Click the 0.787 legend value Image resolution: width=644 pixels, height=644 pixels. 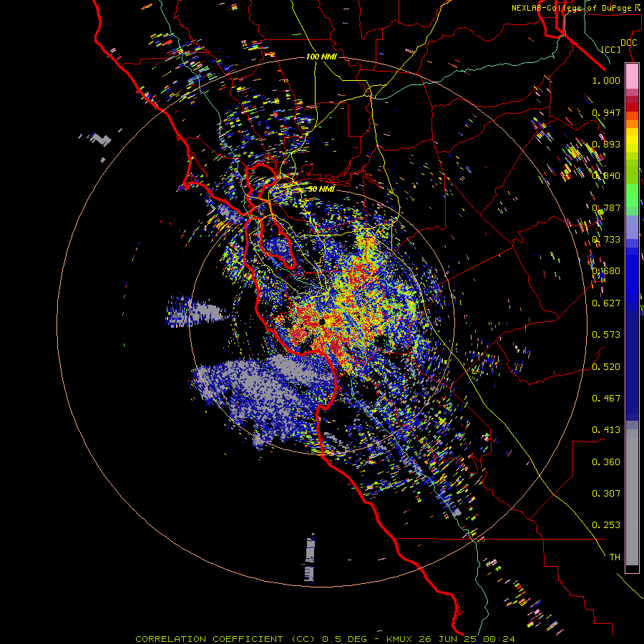click(x=606, y=208)
